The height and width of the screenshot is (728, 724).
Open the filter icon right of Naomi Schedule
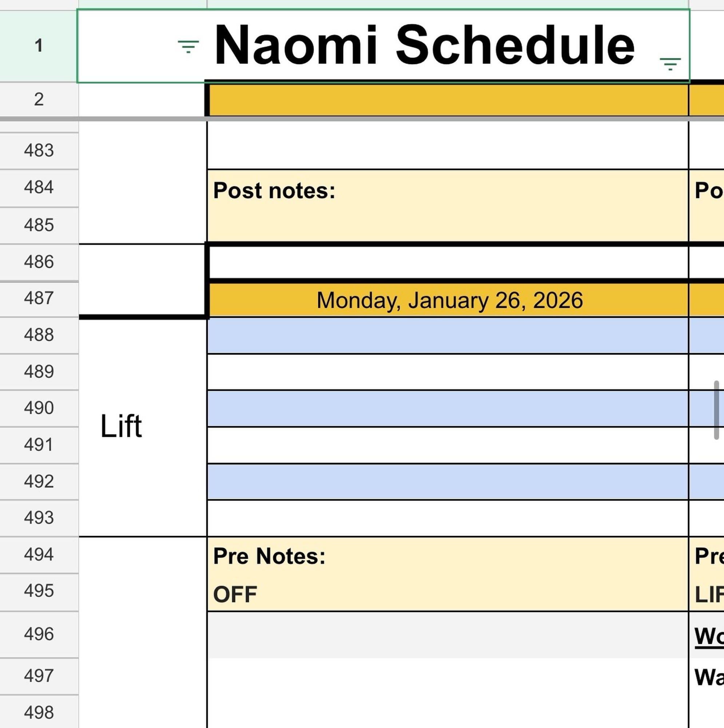(x=670, y=64)
